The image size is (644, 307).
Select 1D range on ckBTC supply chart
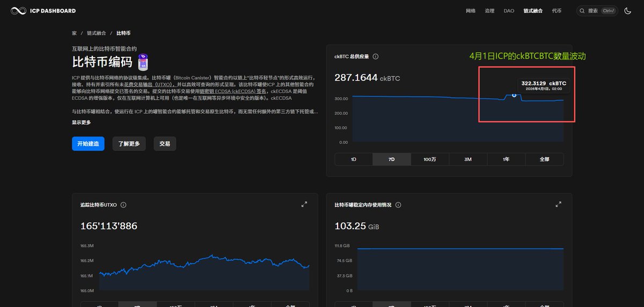click(354, 159)
